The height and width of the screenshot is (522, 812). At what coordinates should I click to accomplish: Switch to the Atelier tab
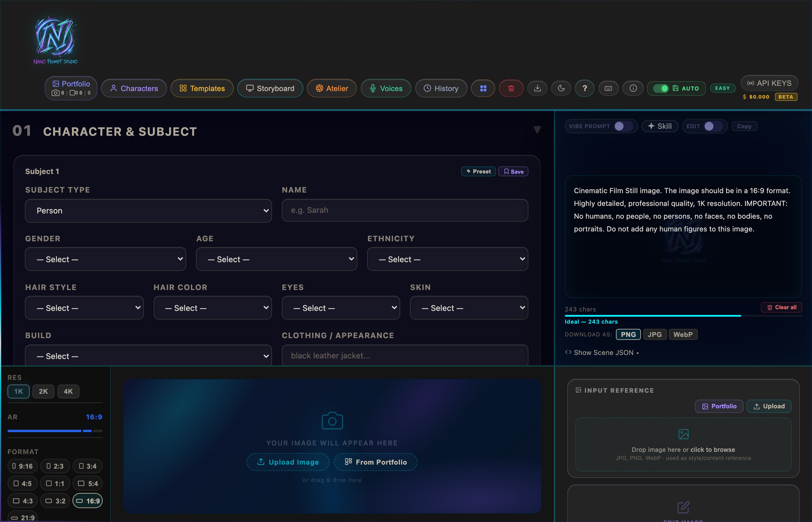[x=331, y=88]
